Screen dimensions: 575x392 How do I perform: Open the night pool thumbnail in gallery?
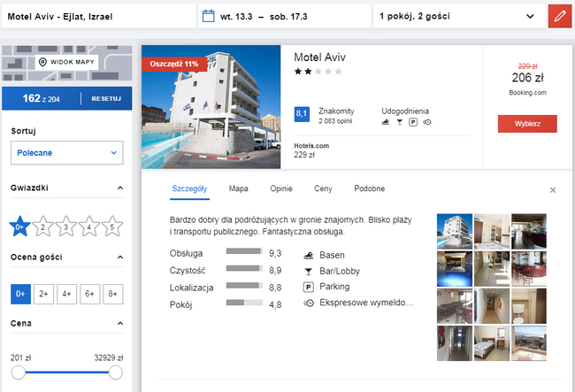(x=455, y=269)
